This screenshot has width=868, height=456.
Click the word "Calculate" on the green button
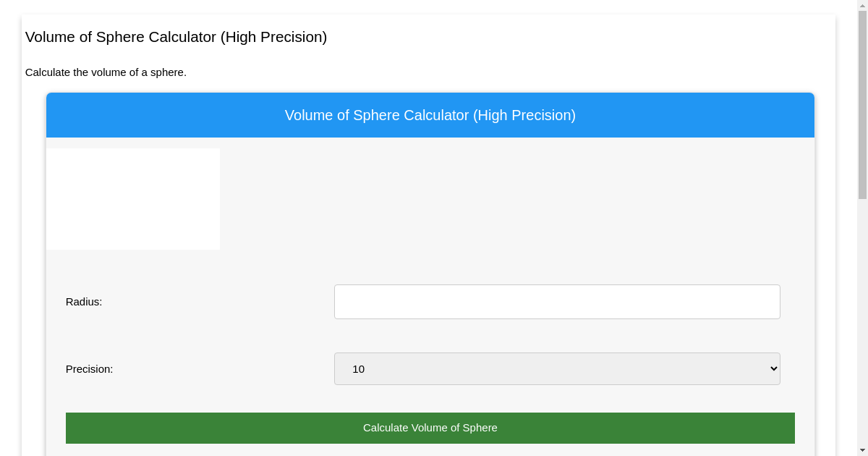click(386, 428)
